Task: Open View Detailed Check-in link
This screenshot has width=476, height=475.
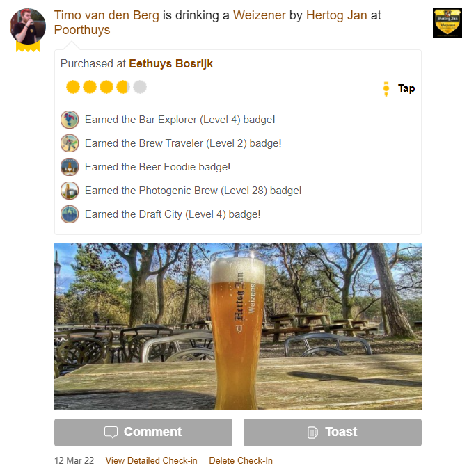Action: pos(151,460)
